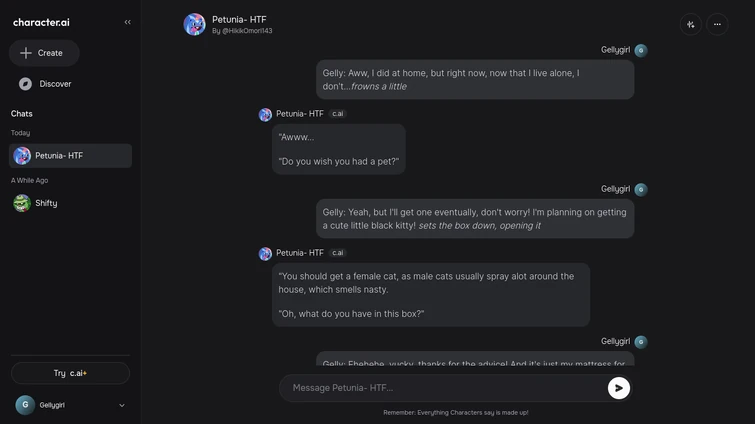This screenshot has width=755, height=424.
Task: Open the Discover page
Action: [x=55, y=84]
